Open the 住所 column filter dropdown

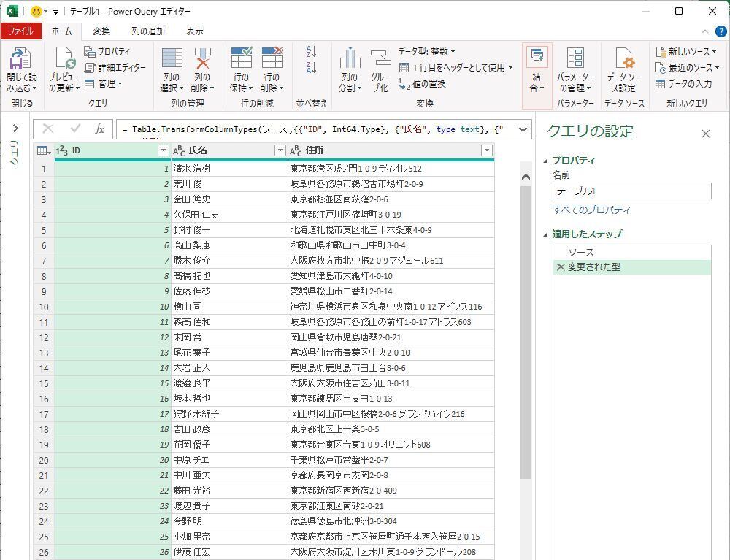[486, 150]
